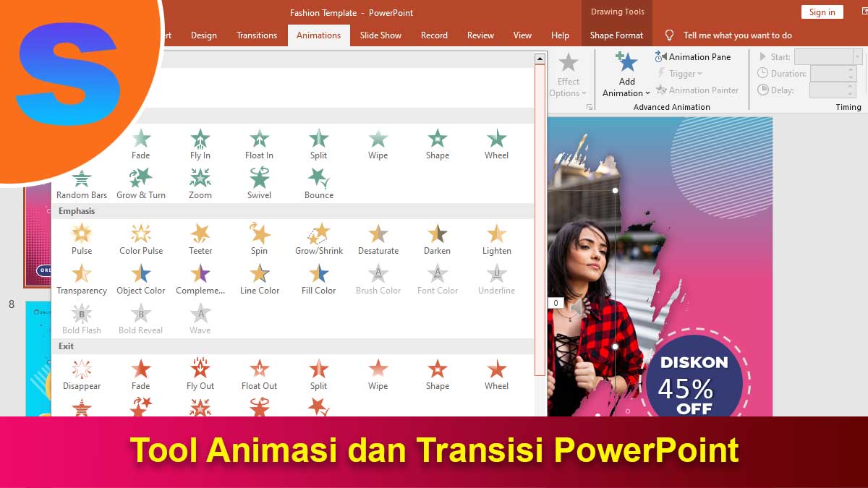The width and height of the screenshot is (868, 488).
Task: Select the Wheel exit animation
Action: coord(497,374)
